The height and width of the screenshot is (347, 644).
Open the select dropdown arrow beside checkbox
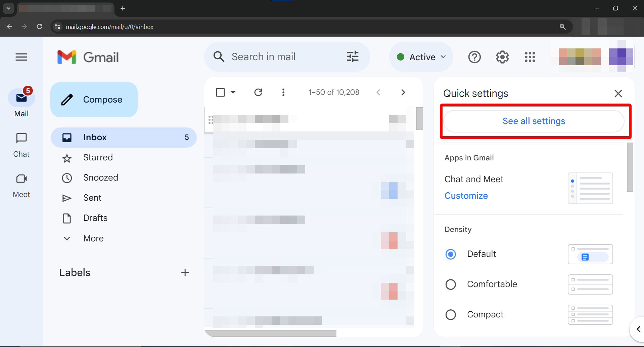point(233,92)
